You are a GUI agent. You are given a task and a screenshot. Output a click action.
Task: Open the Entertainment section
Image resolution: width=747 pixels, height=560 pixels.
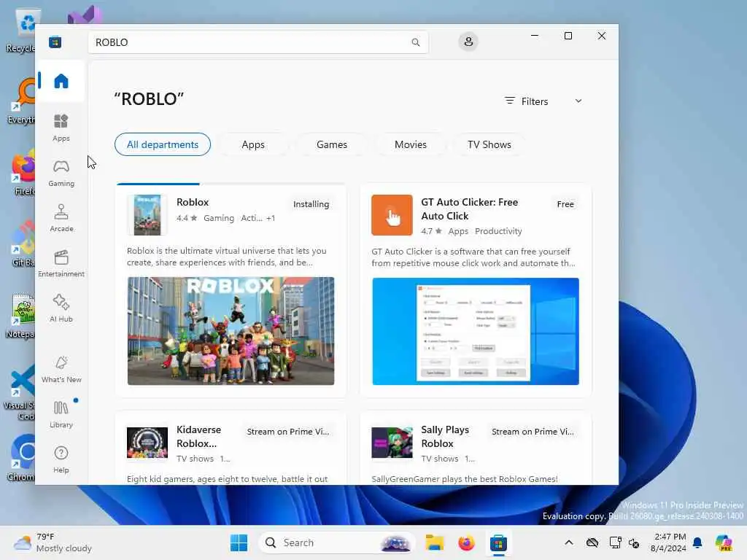(61, 263)
